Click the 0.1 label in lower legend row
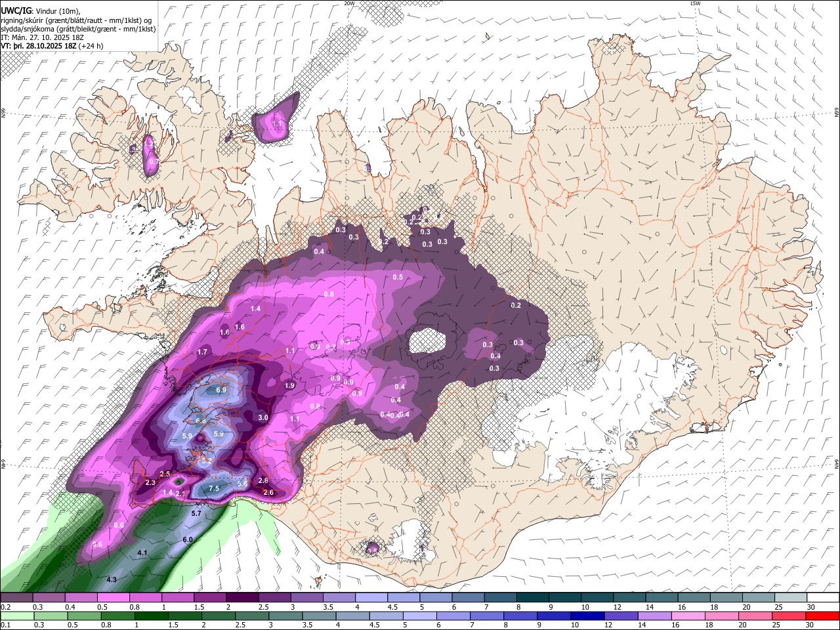Screen dimensions: 840x630 coord(5,625)
